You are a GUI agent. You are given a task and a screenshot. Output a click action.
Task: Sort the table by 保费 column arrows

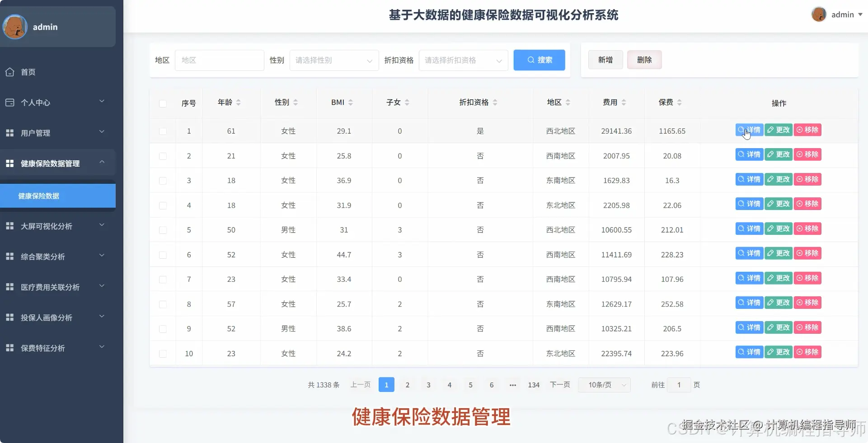pyautogui.click(x=680, y=103)
